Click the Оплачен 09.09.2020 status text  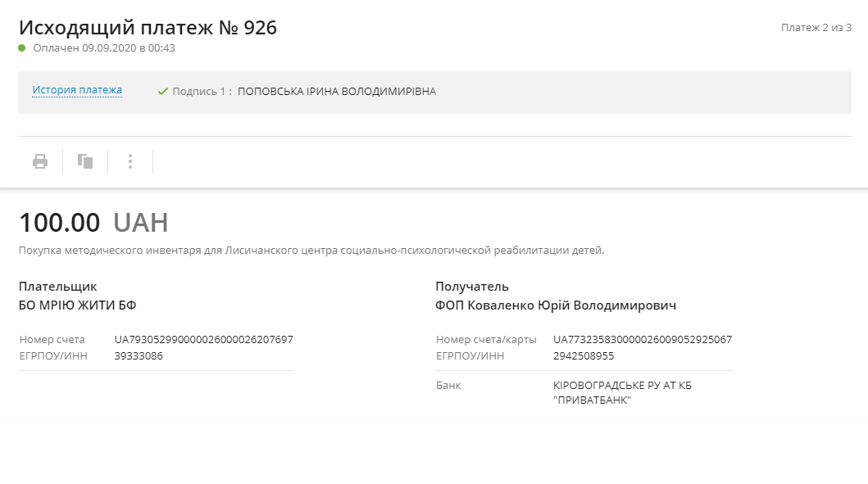point(104,48)
